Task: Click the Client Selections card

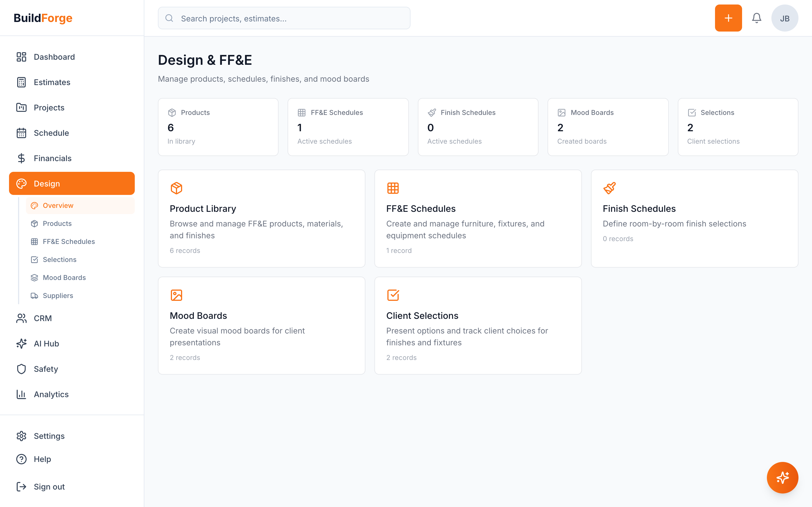Action: pos(478,325)
